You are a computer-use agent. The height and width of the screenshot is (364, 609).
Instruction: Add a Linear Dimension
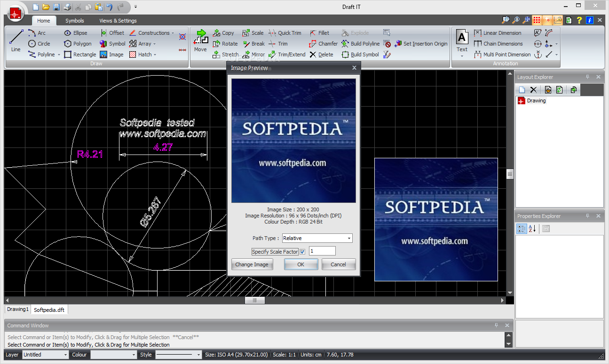click(x=498, y=33)
